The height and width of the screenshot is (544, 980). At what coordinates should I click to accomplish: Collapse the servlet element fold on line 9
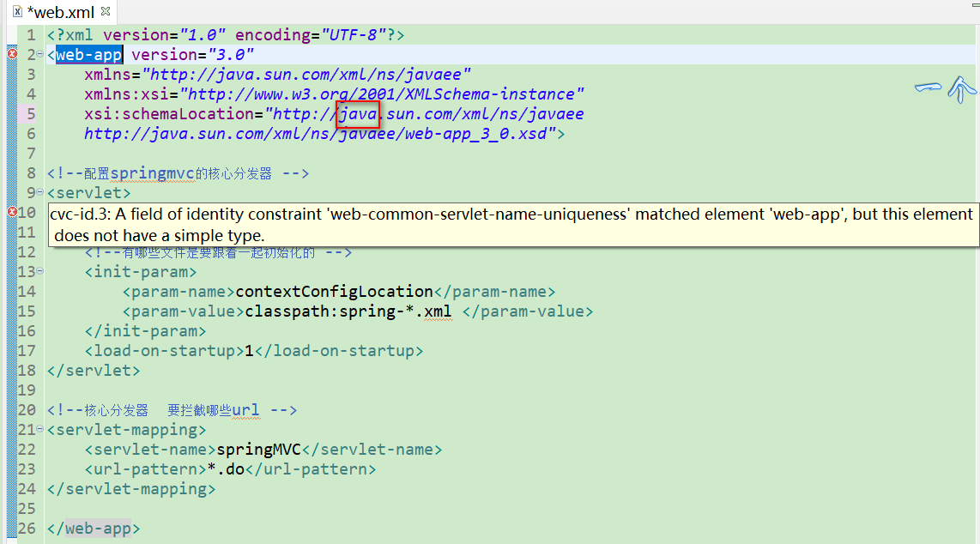coord(39,192)
